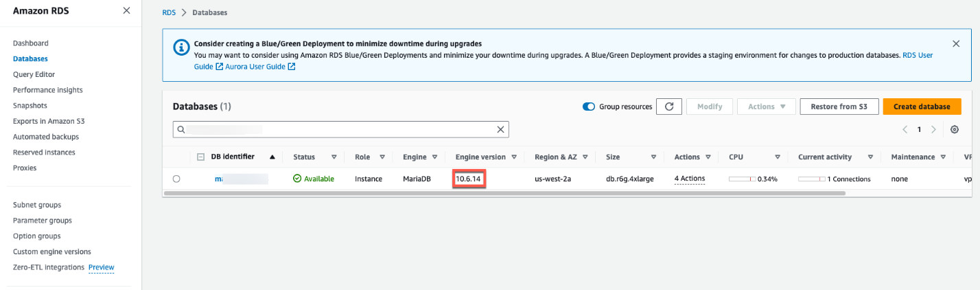Click the table horizontal scrollbar

coord(505,193)
